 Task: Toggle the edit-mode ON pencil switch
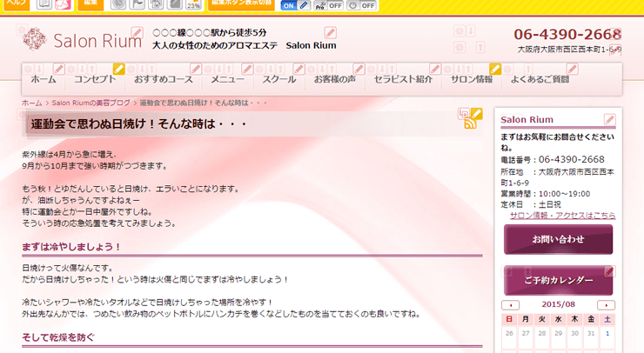295,5
